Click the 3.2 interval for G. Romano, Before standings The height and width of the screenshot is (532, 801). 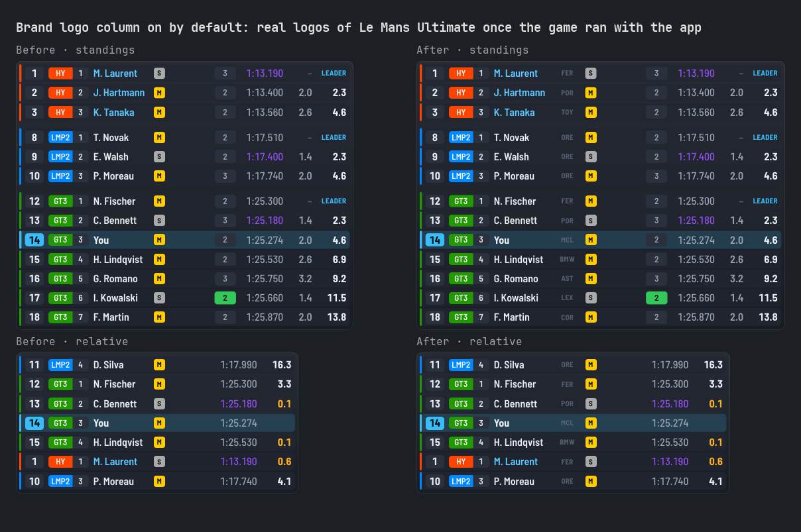click(x=305, y=279)
